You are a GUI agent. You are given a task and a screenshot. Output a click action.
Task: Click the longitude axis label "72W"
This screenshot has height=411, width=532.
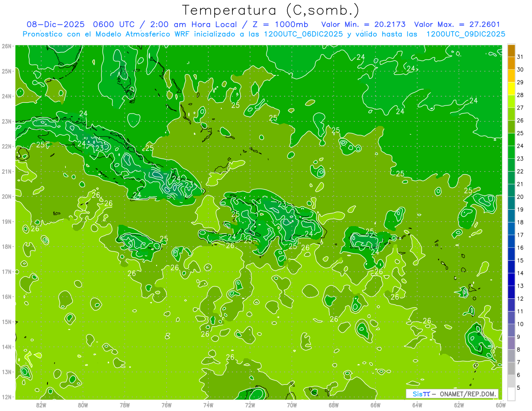pos(250,405)
